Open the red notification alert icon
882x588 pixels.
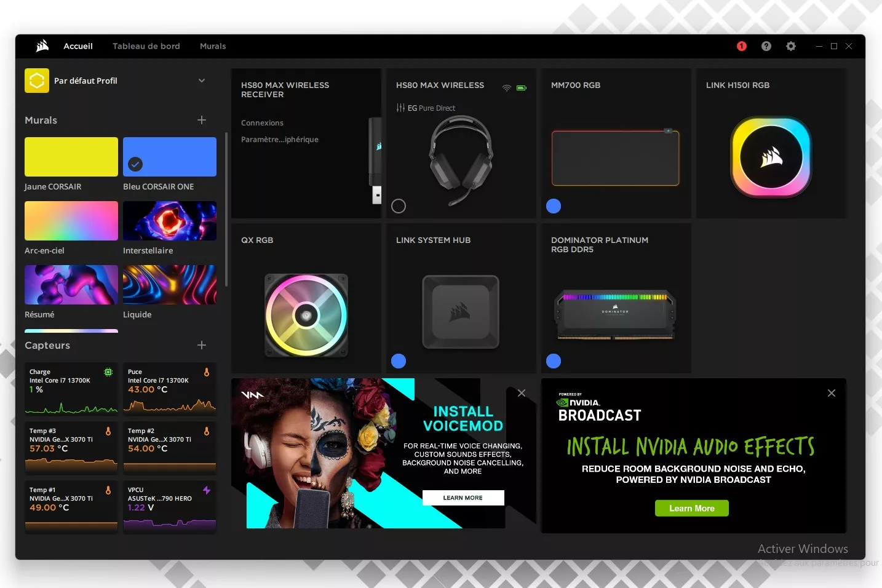[x=742, y=46]
